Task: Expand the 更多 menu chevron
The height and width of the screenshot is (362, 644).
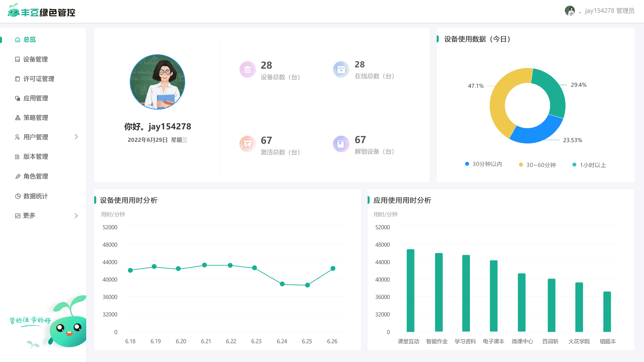Action: (x=76, y=216)
